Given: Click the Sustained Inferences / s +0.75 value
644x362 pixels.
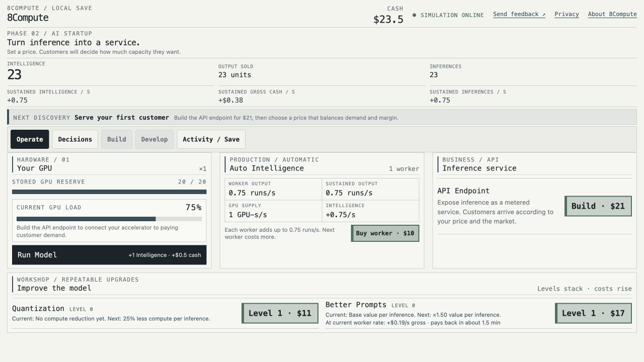Looking at the screenshot, I should pos(440,100).
